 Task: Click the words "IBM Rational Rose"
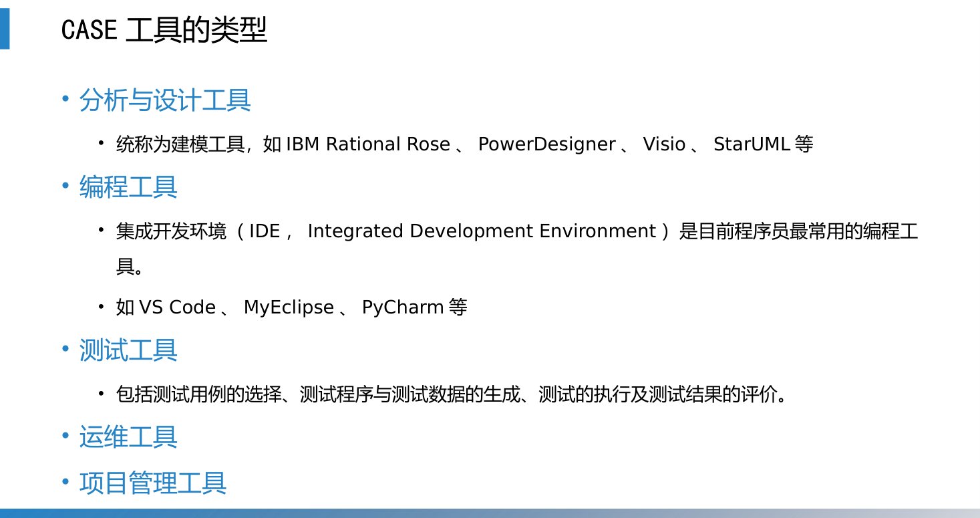click(368, 144)
